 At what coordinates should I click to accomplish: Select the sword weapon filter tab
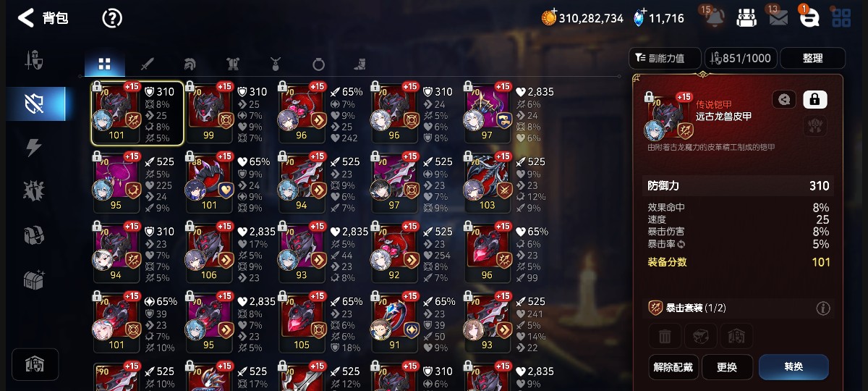147,64
